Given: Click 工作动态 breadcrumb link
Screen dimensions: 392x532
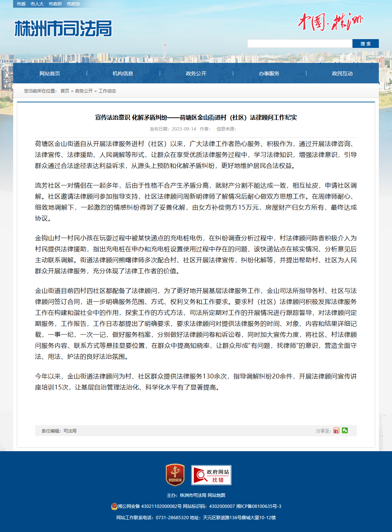Looking at the screenshot, I should [107, 91].
